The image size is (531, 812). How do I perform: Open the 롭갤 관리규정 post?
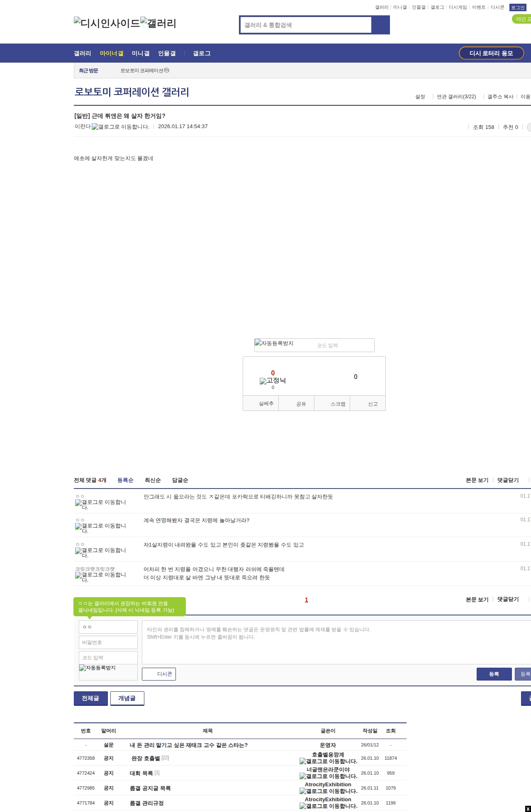pos(147,803)
